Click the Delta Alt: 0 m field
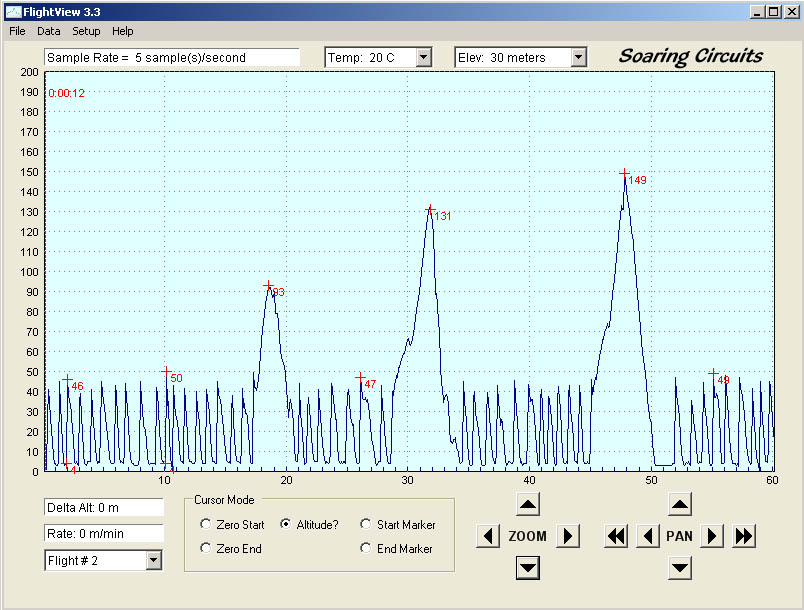Viewport: 804px width, 610px height. pos(104,507)
